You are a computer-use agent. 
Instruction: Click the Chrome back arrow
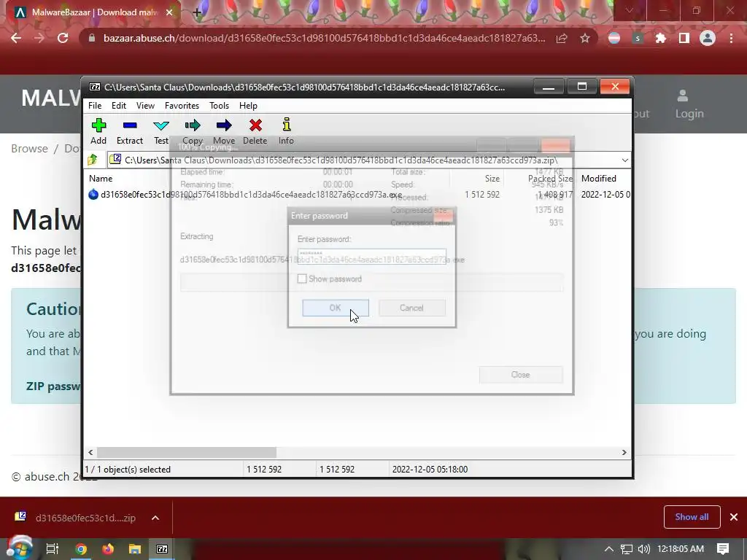pyautogui.click(x=16, y=38)
